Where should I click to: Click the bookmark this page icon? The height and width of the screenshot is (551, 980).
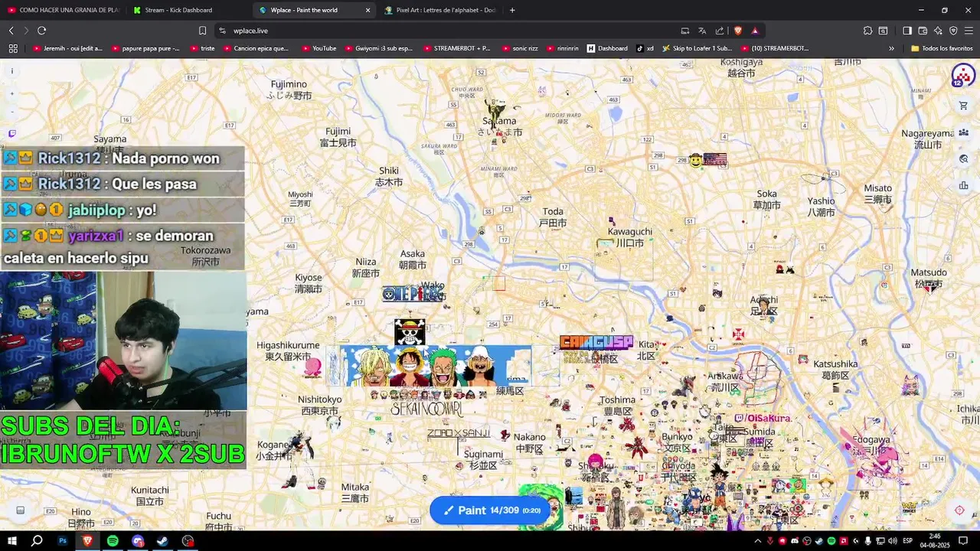202,31
